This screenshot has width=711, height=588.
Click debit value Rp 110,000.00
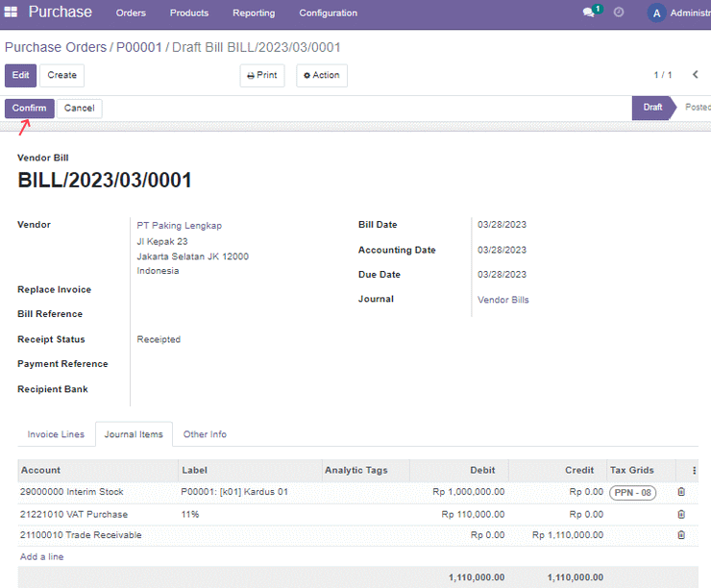pos(473,515)
